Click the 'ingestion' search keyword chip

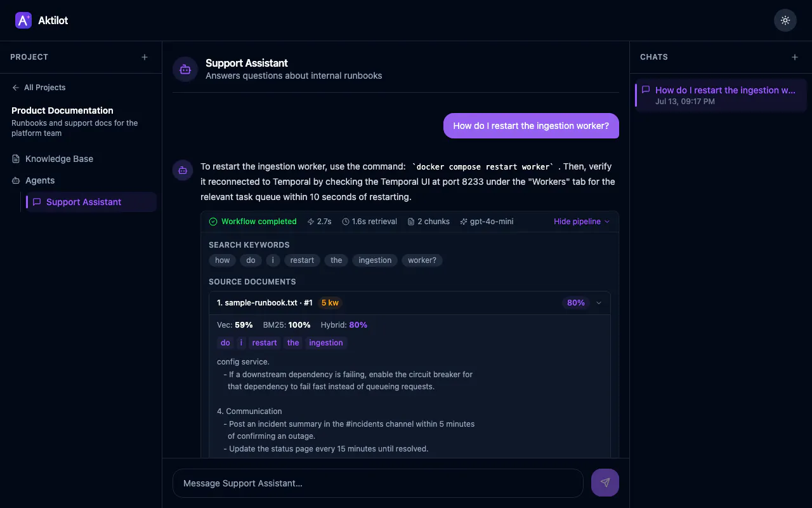tap(375, 260)
